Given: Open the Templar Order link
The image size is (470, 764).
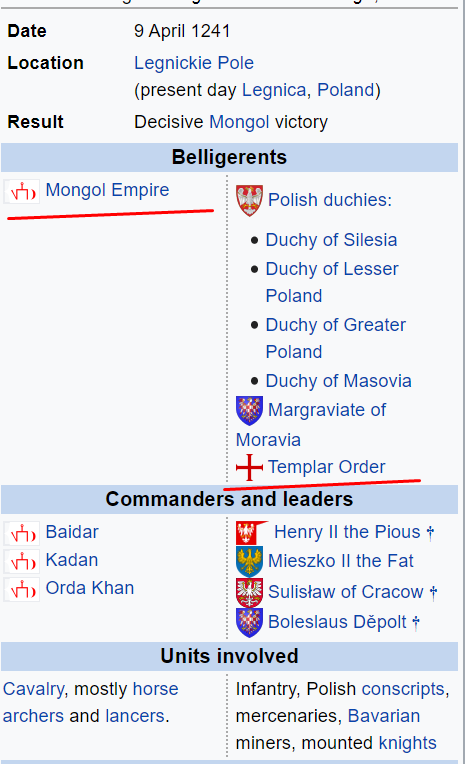Looking at the screenshot, I should (326, 467).
